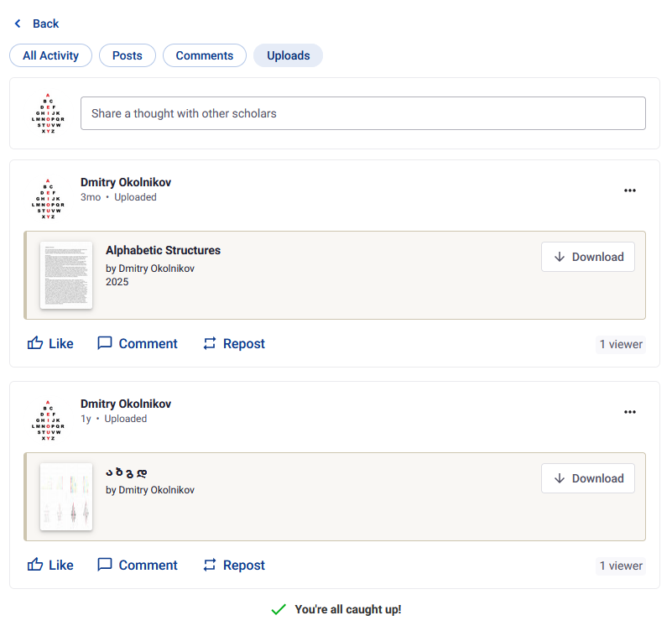Switch to the Posts tab
This screenshot has width=672, height=631.
click(x=128, y=55)
